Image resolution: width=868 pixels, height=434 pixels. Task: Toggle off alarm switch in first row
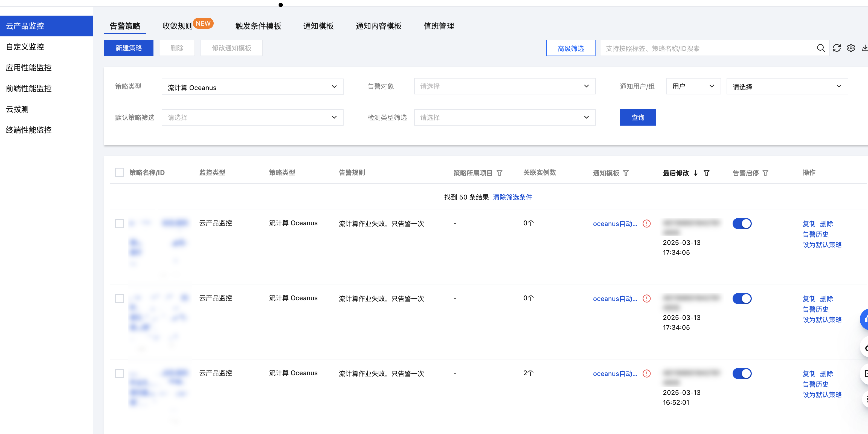pyautogui.click(x=742, y=223)
